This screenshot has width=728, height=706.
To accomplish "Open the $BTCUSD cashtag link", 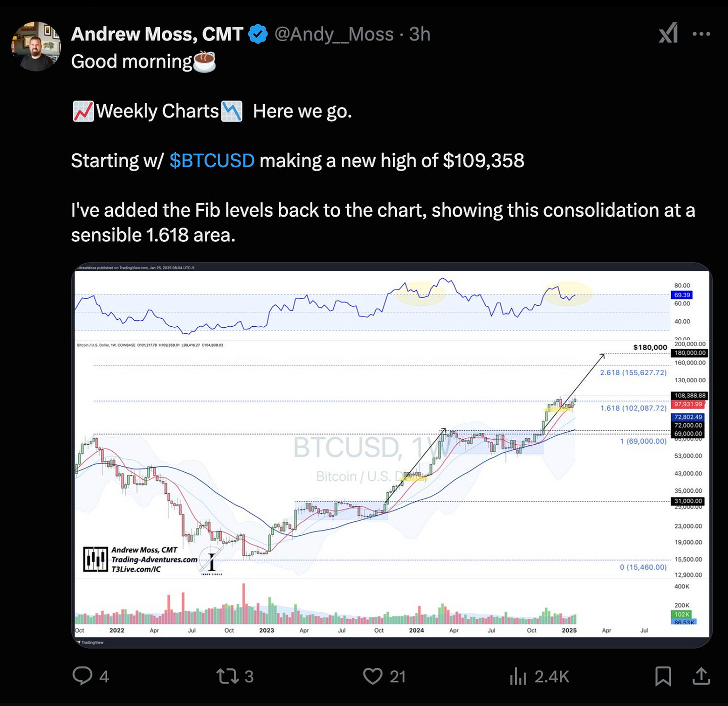I will tap(212, 160).
